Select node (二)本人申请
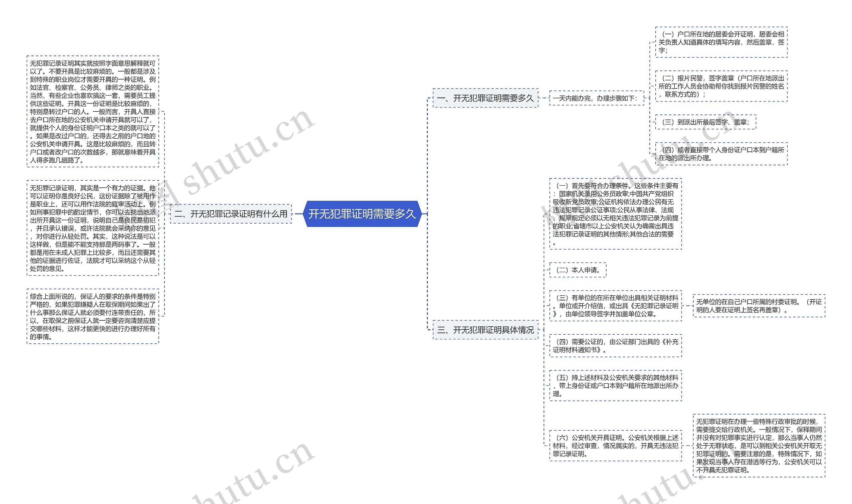This screenshot has height=504, width=852. pyautogui.click(x=577, y=270)
